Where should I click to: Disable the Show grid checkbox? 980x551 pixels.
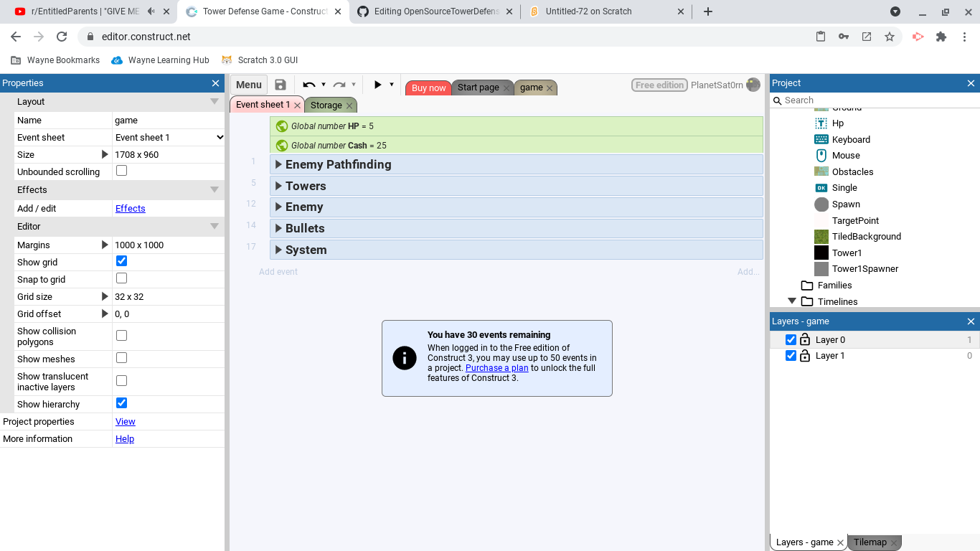pyautogui.click(x=122, y=261)
